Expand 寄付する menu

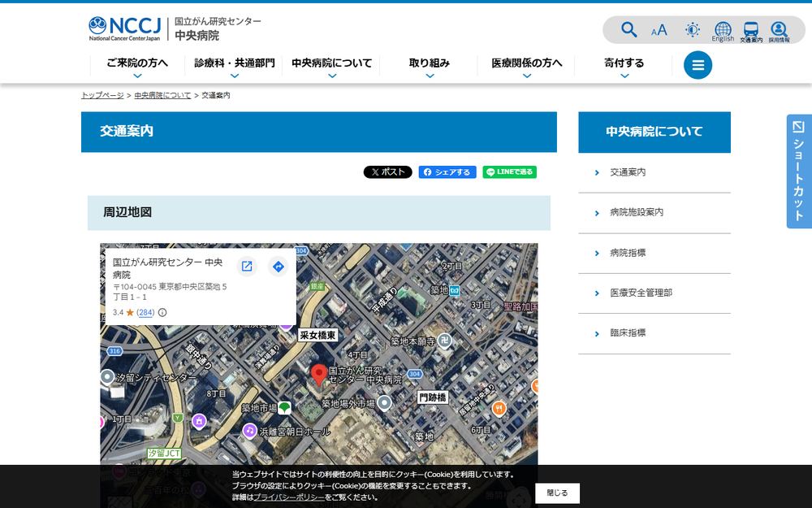coord(624,67)
